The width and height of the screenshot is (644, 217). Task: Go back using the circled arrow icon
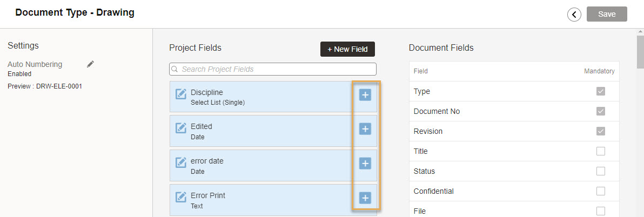[x=574, y=15]
